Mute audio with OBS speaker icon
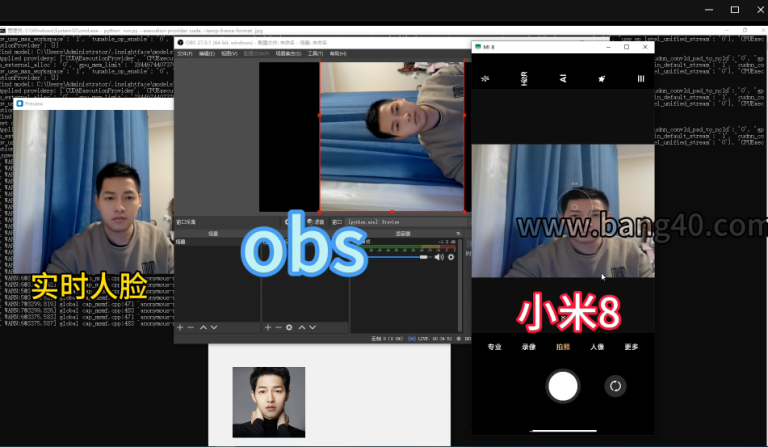The image size is (768, 447). pyautogui.click(x=438, y=257)
